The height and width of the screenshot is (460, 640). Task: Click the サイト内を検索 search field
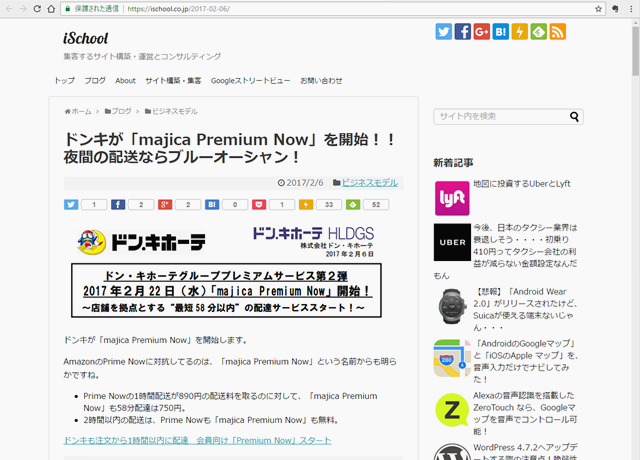500,116
